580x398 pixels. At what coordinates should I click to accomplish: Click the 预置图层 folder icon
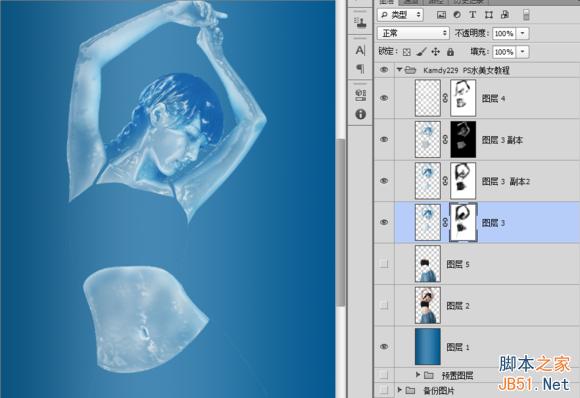click(x=429, y=375)
